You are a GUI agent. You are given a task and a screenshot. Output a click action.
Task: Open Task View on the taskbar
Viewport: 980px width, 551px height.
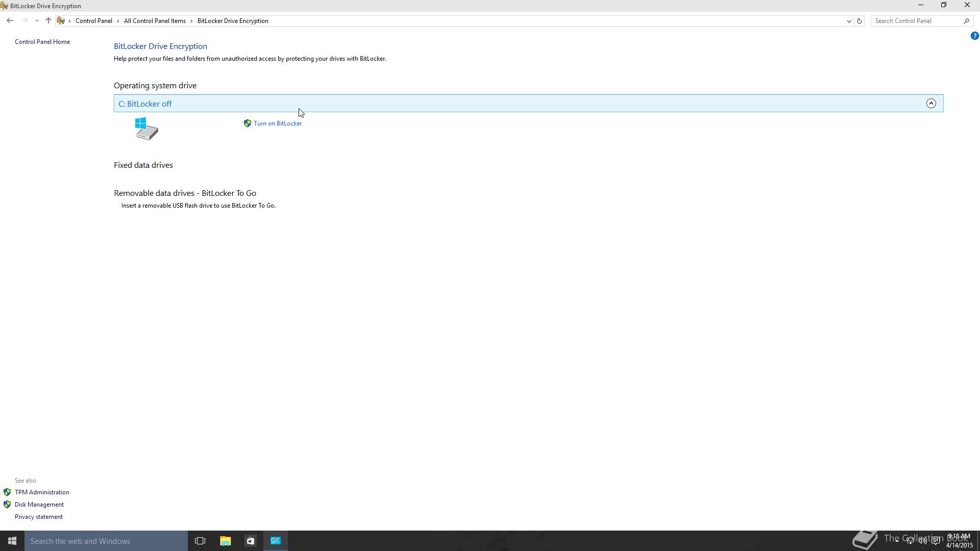pyautogui.click(x=200, y=541)
